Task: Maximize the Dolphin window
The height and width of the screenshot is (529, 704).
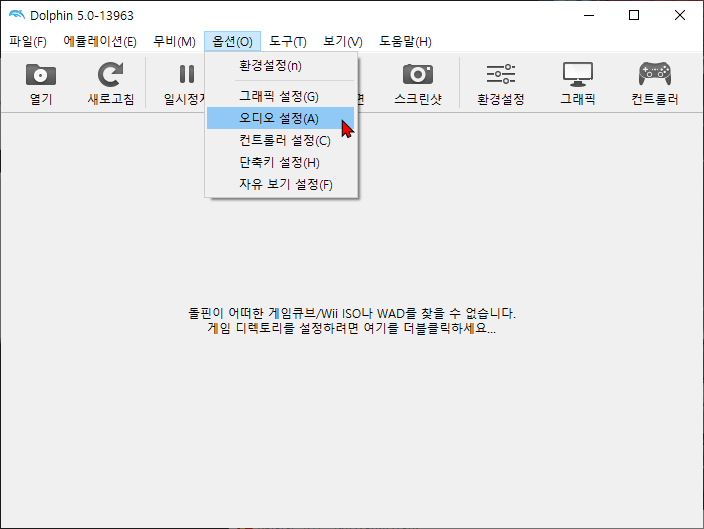Action: (634, 15)
